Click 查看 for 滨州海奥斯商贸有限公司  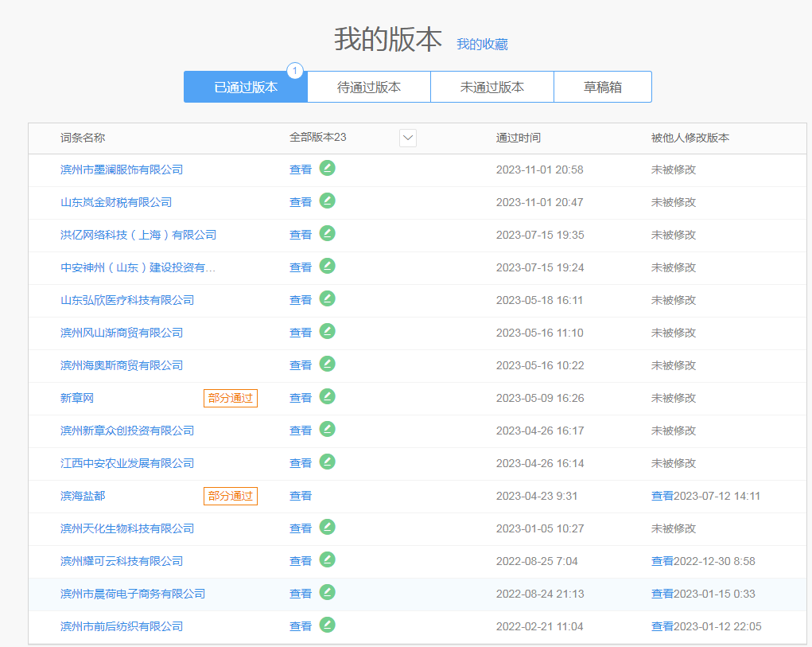[x=301, y=366]
